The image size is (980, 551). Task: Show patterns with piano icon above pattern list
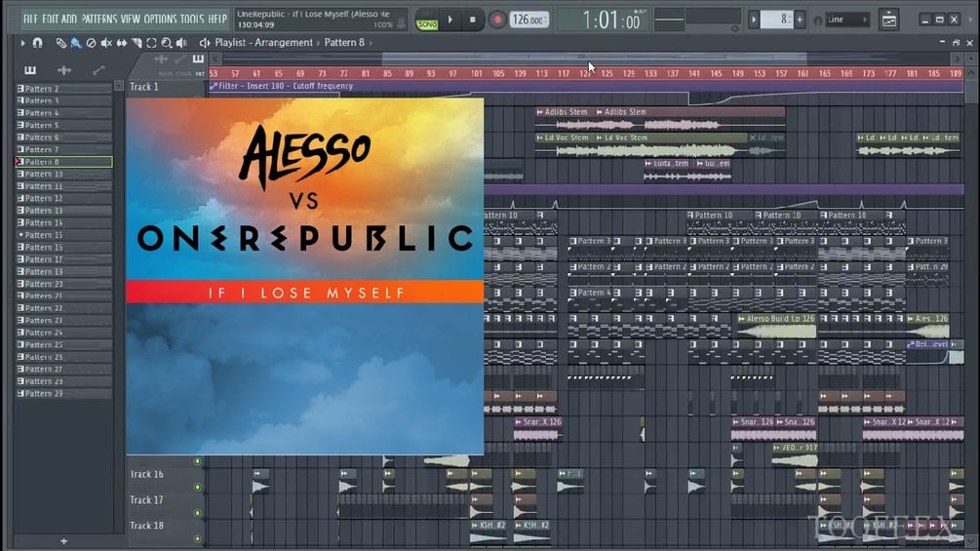pyautogui.click(x=30, y=70)
